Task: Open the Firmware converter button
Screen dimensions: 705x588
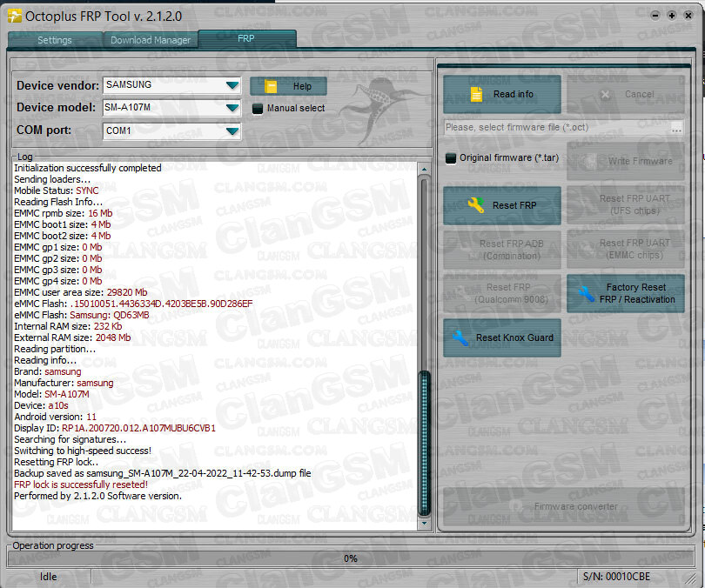Action: (x=566, y=506)
